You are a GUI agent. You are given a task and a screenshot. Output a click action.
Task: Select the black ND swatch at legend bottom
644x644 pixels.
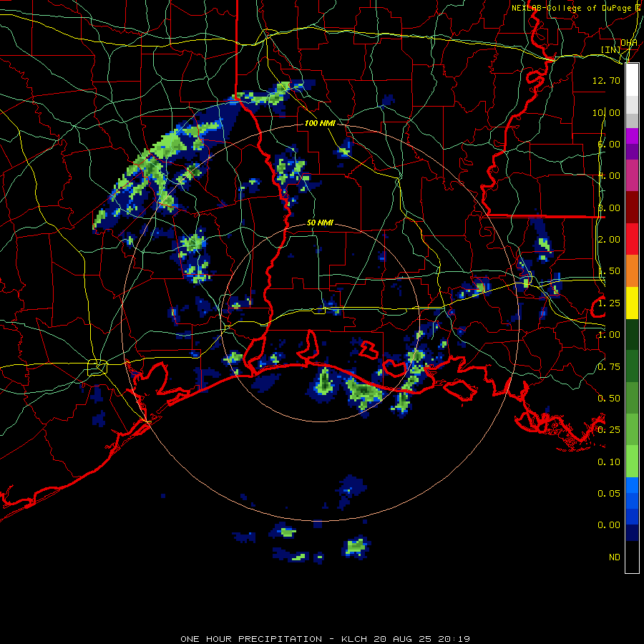[x=632, y=557]
